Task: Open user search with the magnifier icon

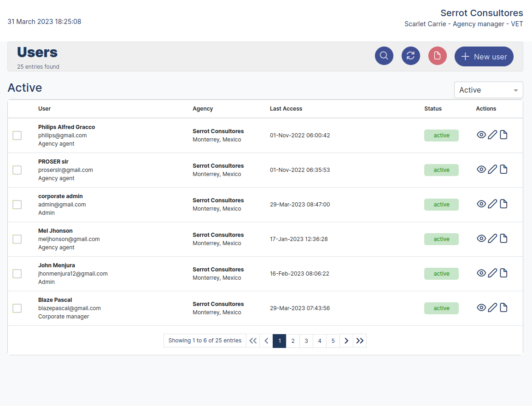Action: click(x=384, y=55)
